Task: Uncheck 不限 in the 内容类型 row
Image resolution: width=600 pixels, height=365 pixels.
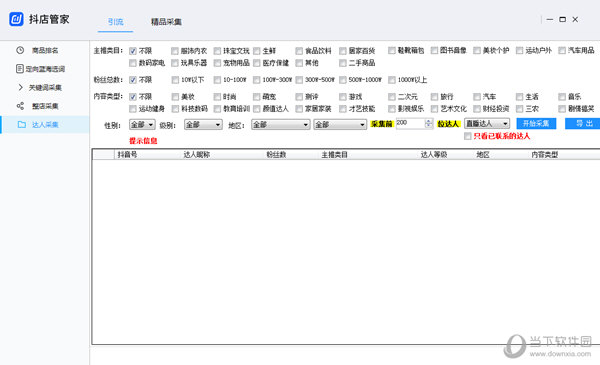Action: (x=133, y=97)
